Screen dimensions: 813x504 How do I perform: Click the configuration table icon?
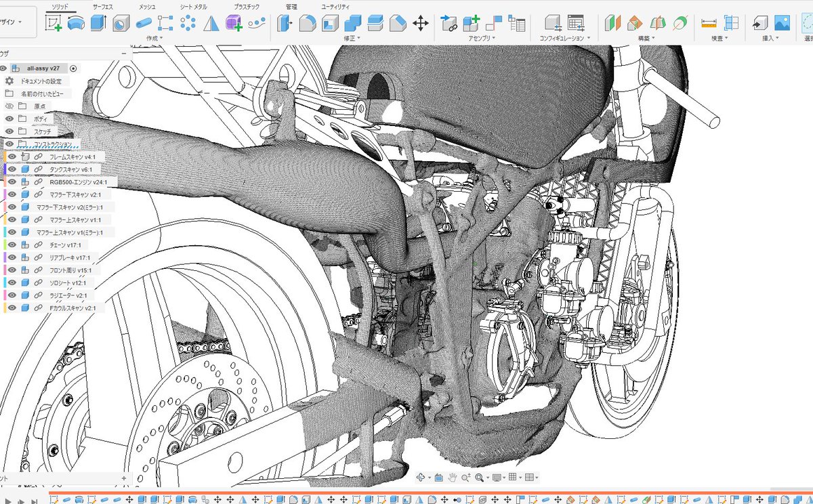[576, 24]
